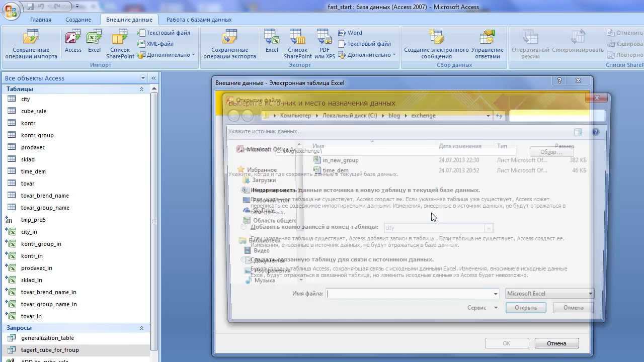Expand the Дополнительно menu in the Импорт group
This screenshot has height=362, width=644.
point(167,55)
